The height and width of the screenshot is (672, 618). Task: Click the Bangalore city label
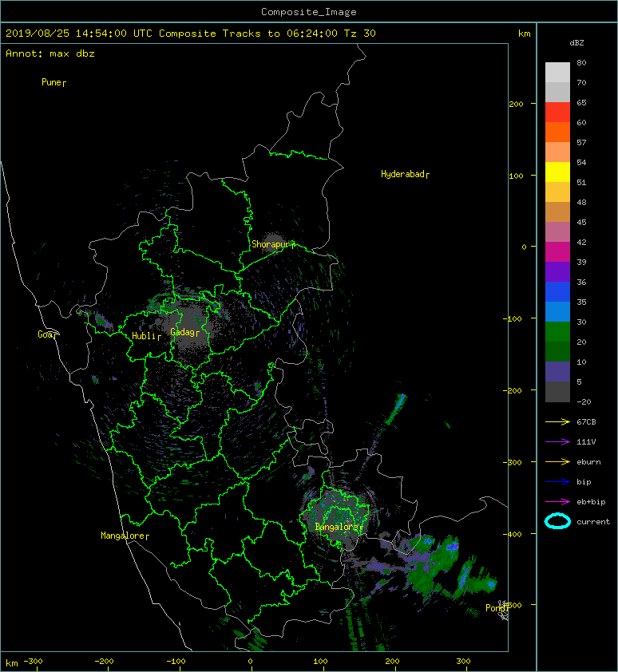click(337, 527)
